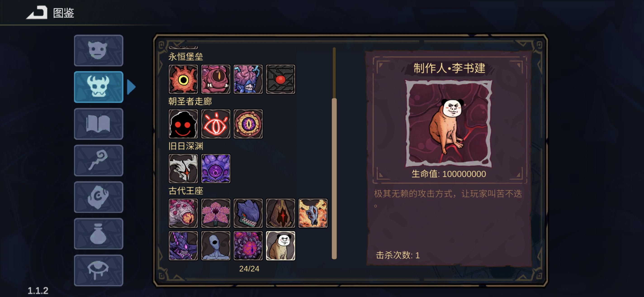This screenshot has width=644, height=297.
Task: Open the spiral rune stone category
Action: (x=99, y=197)
